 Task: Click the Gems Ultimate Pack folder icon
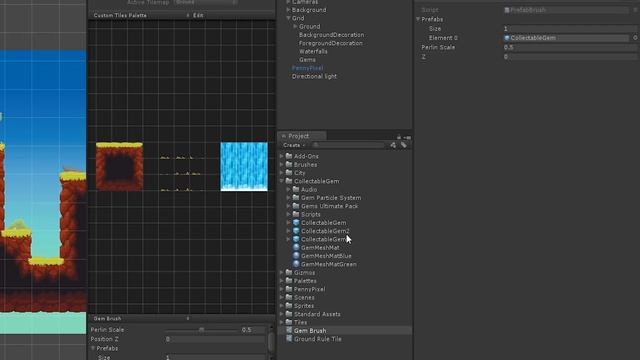[x=296, y=206]
